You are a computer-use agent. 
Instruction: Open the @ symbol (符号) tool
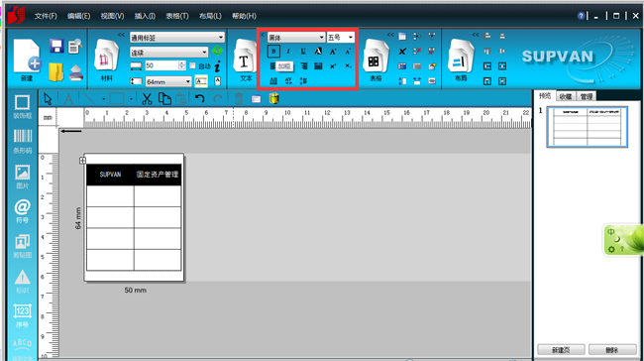point(23,211)
